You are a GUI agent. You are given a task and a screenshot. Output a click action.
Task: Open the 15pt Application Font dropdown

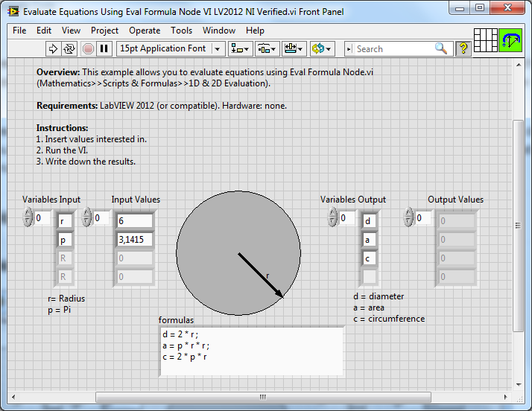[171, 49]
